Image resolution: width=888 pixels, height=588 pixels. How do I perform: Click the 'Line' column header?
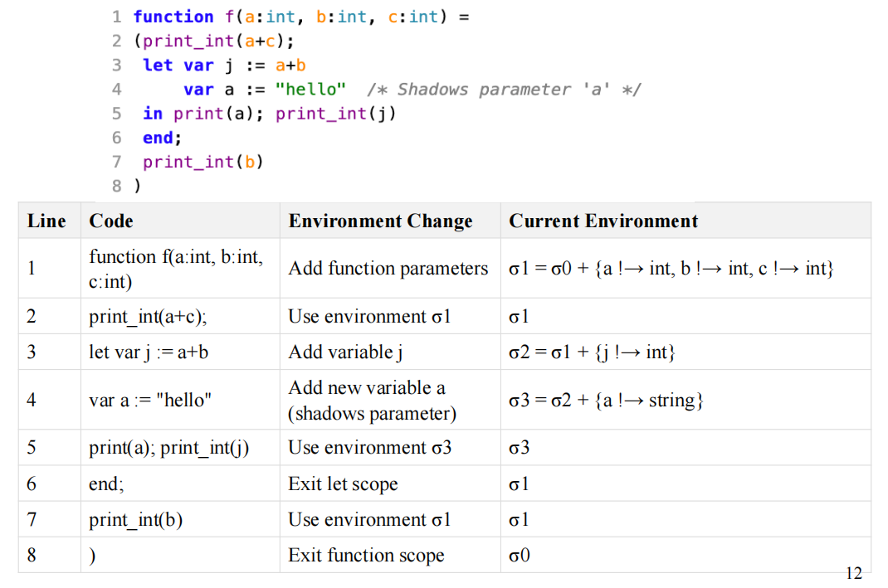[46, 221]
